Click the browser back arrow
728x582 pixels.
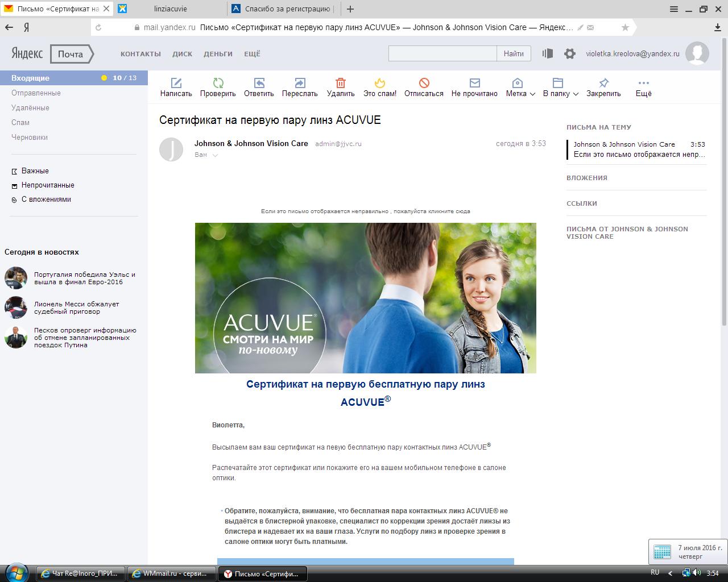[9, 27]
